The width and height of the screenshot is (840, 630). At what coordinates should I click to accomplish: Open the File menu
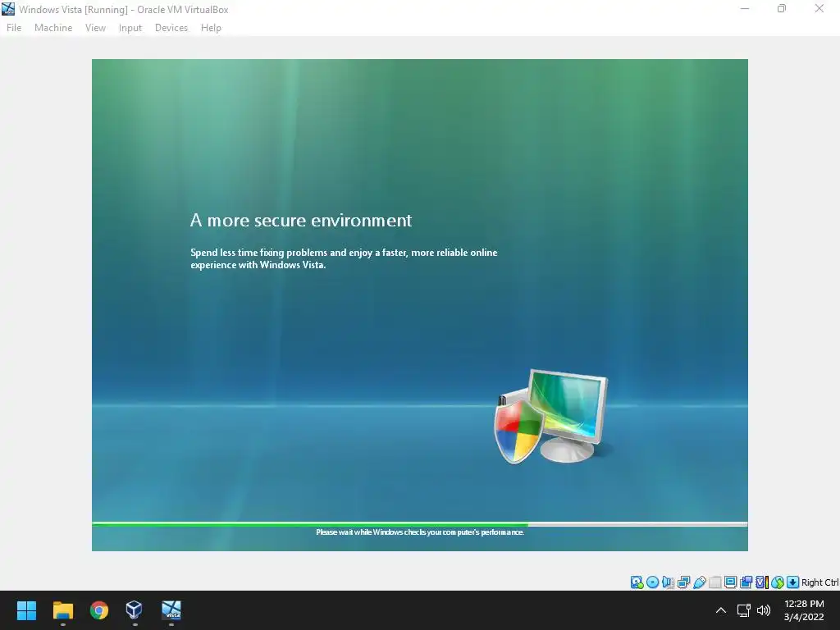point(14,28)
